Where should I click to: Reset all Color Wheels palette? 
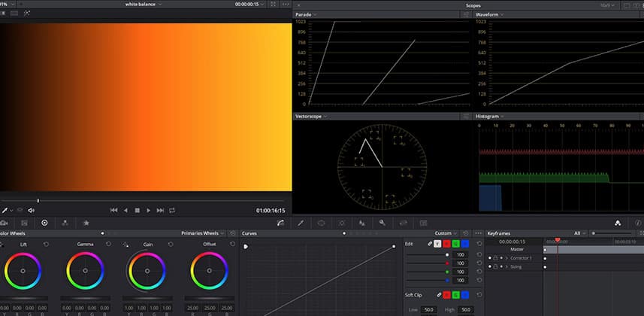tap(232, 233)
